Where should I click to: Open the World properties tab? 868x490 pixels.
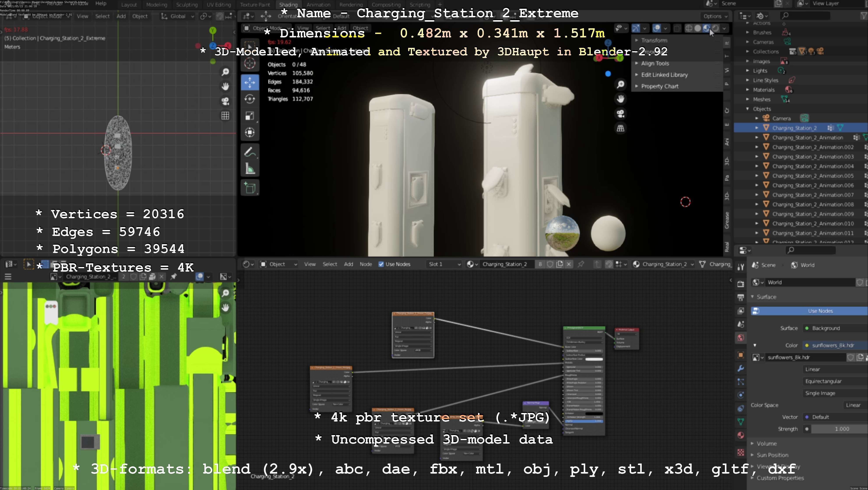point(741,338)
